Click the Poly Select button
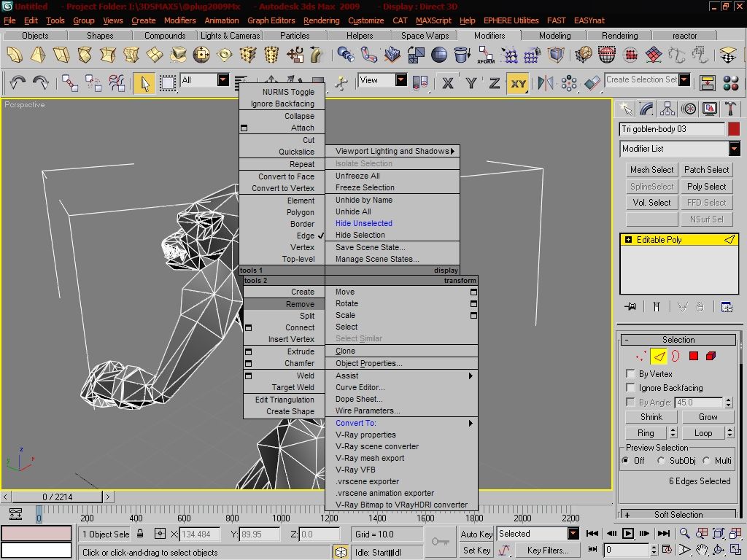The height and width of the screenshot is (560, 747). [706, 186]
